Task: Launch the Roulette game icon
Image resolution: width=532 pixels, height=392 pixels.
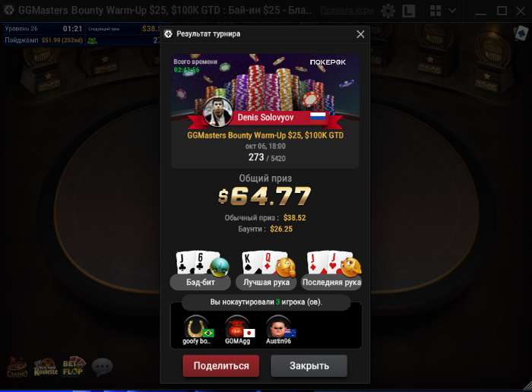Action: 46,367
